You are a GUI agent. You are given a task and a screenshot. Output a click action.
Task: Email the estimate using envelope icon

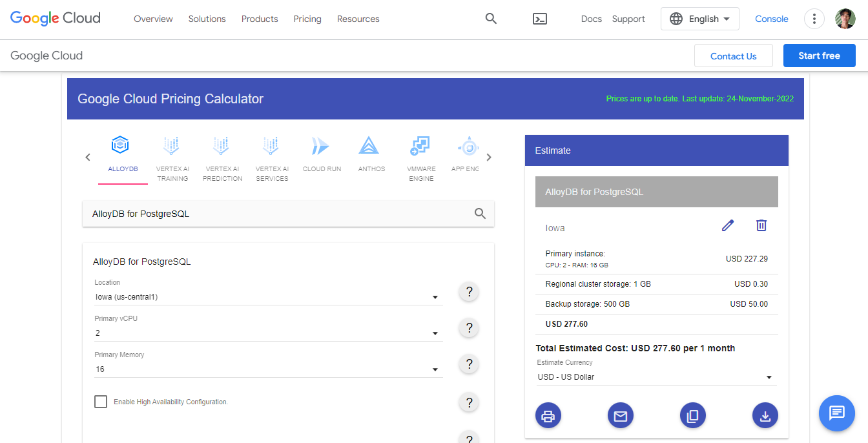[x=621, y=416]
